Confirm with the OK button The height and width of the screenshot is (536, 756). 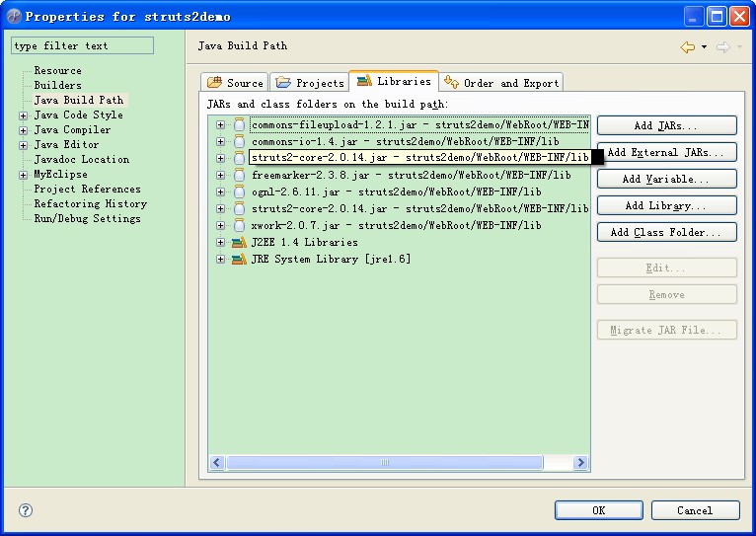point(599,510)
